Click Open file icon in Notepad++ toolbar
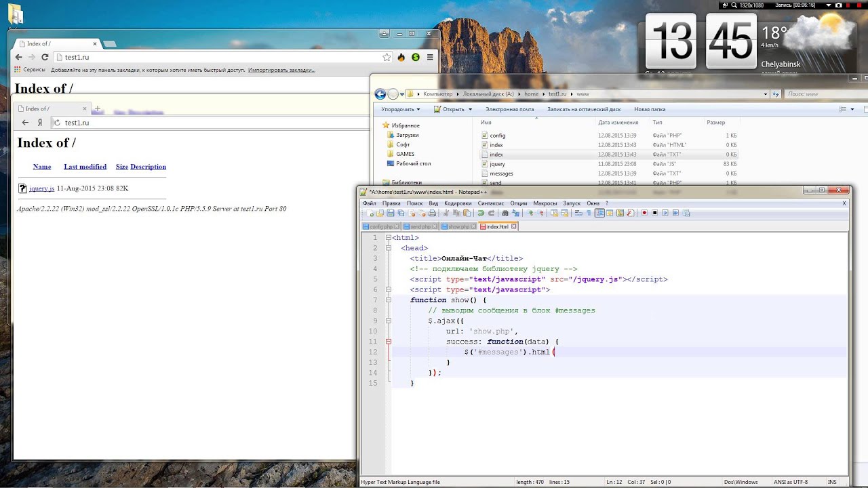 [x=380, y=213]
